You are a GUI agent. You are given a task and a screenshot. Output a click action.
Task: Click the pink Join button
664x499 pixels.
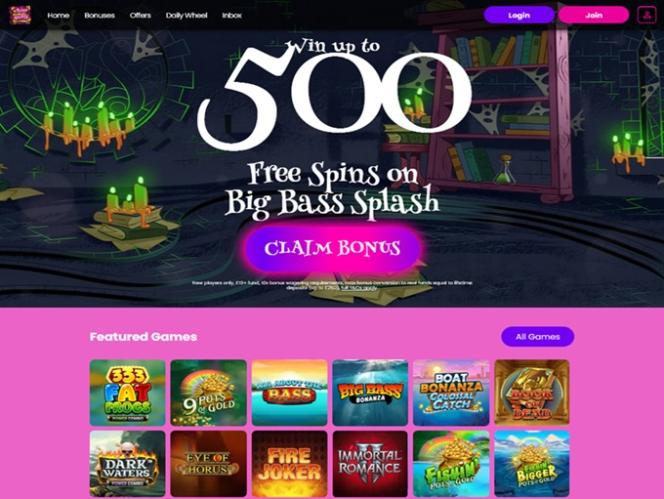[x=593, y=15]
